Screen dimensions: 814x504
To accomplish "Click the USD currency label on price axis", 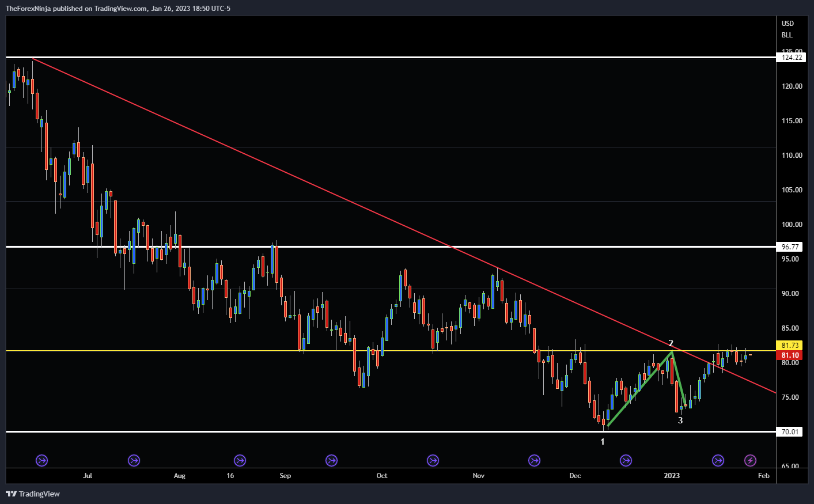I will tap(788, 24).
